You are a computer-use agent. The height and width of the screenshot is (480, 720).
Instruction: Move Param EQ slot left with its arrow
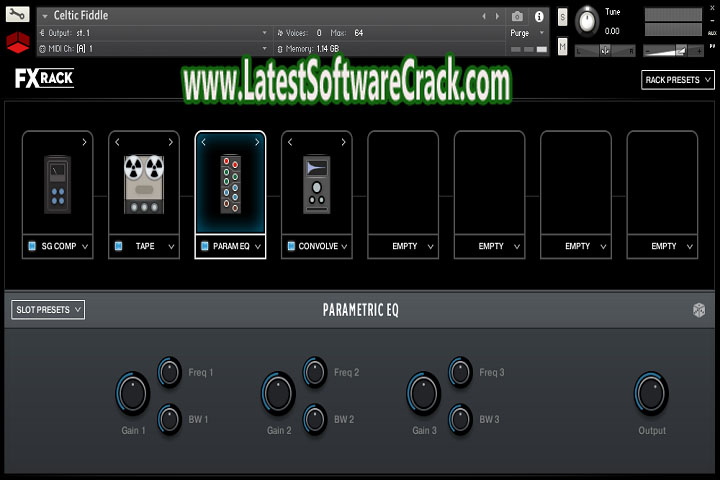[203, 142]
